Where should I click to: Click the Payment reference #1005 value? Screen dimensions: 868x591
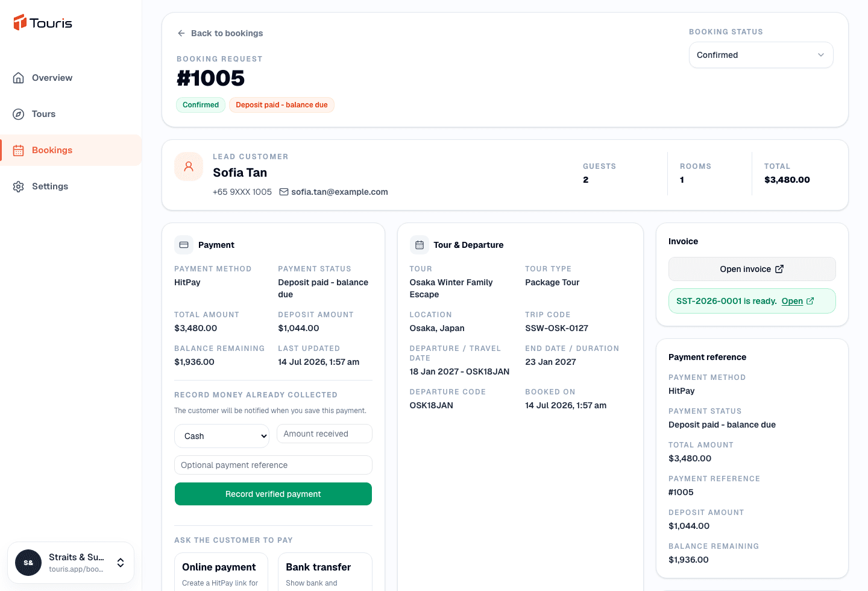pos(681,492)
